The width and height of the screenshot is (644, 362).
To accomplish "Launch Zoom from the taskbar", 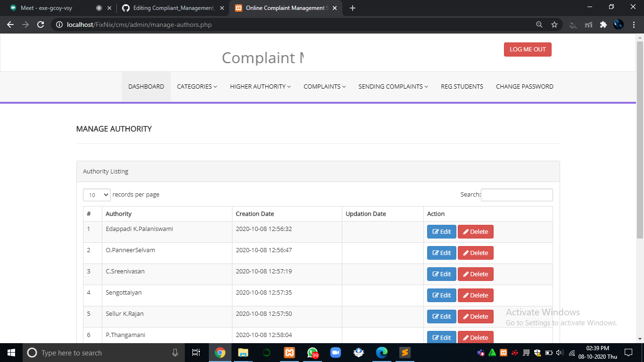I will [336, 353].
